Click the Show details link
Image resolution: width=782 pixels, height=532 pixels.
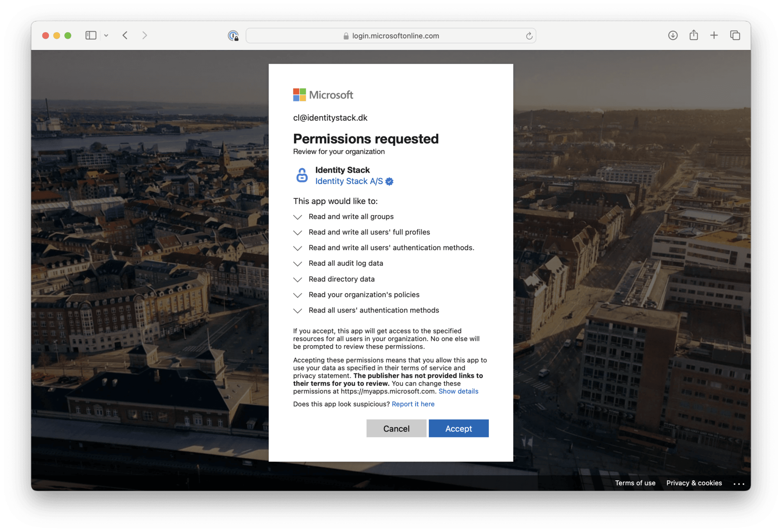click(458, 391)
